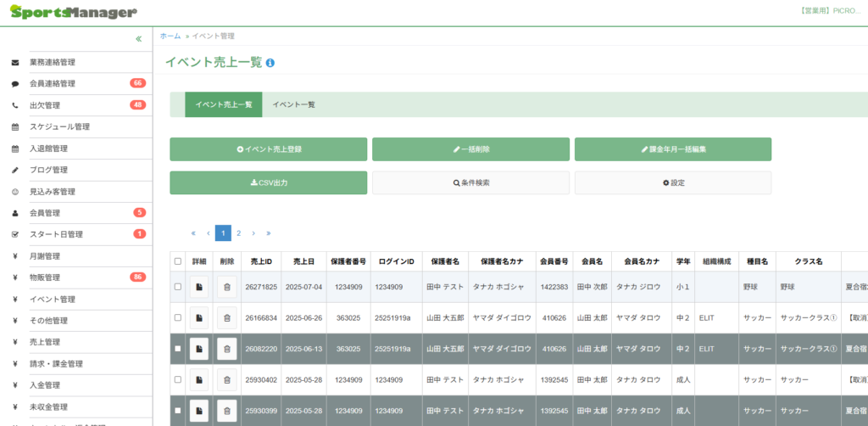
Task: Open the 設定 settings button
Action: coord(673,182)
